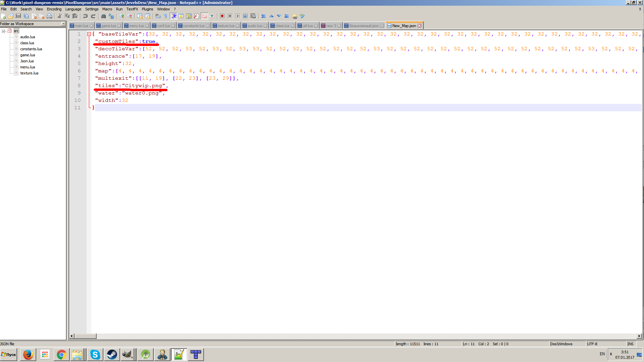Click the spell check ABC icon
This screenshot has height=362, width=644.
(302, 16)
